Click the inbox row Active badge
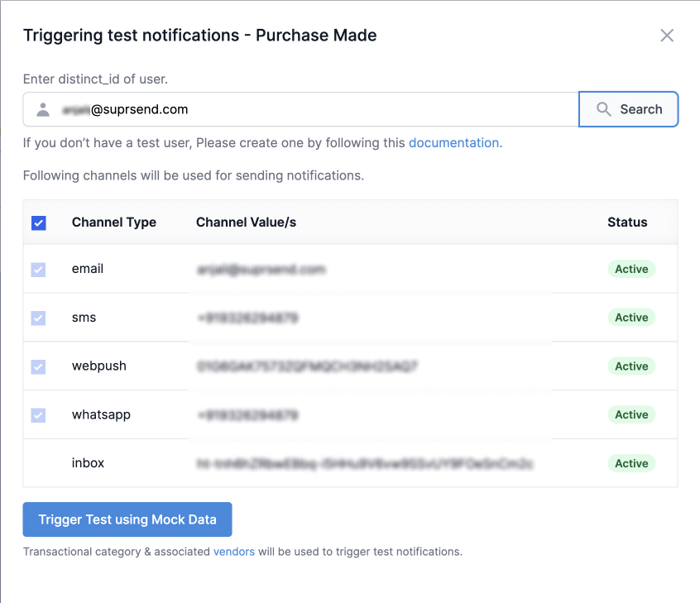 (631, 463)
